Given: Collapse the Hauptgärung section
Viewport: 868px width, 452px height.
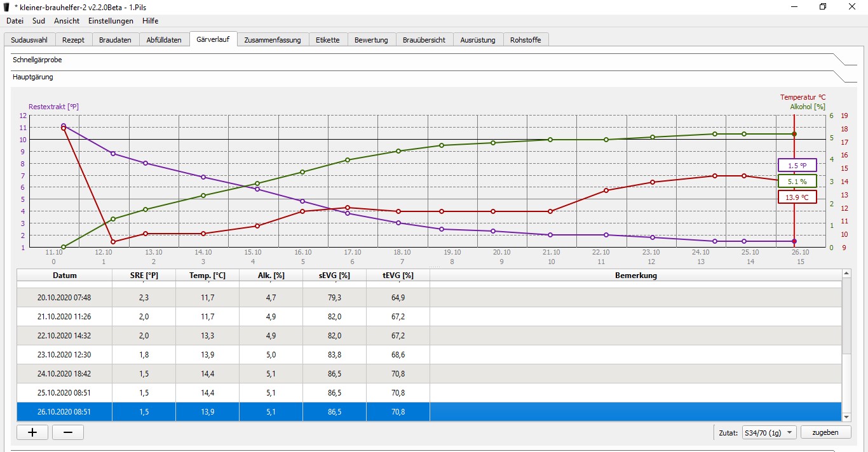Looking at the screenshot, I should click(33, 77).
